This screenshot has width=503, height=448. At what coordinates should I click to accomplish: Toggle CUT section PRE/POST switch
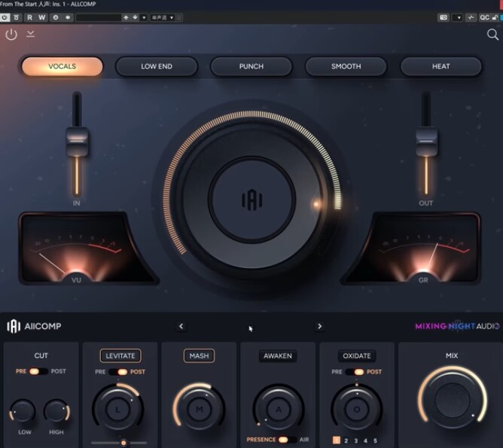click(x=38, y=371)
